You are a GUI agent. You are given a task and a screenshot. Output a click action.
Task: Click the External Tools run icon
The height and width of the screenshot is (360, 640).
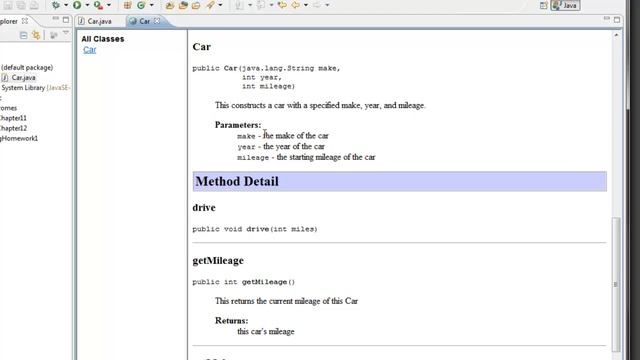coord(98,5)
